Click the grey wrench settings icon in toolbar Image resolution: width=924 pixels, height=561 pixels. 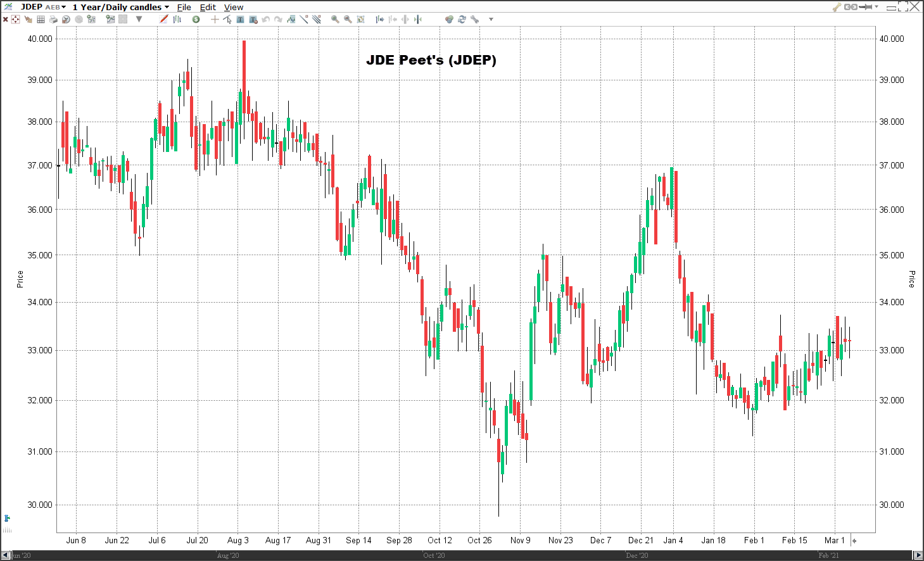pyautogui.click(x=474, y=19)
